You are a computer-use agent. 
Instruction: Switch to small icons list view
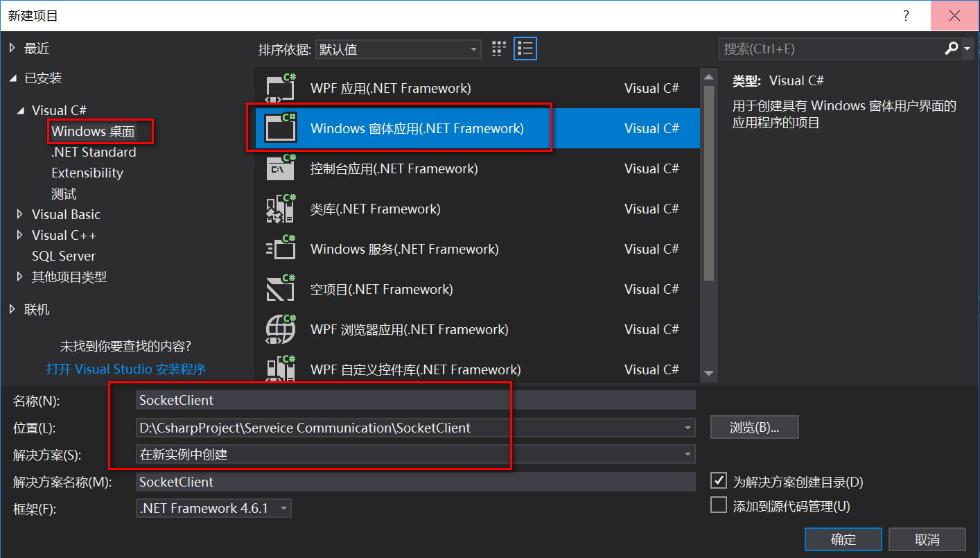[525, 49]
